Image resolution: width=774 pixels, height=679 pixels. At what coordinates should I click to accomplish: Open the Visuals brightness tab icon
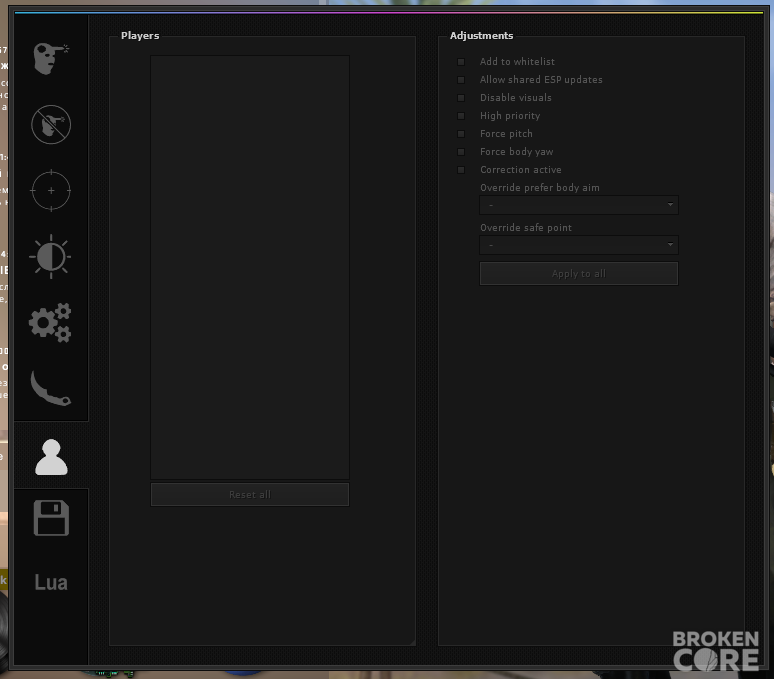[x=50, y=257]
